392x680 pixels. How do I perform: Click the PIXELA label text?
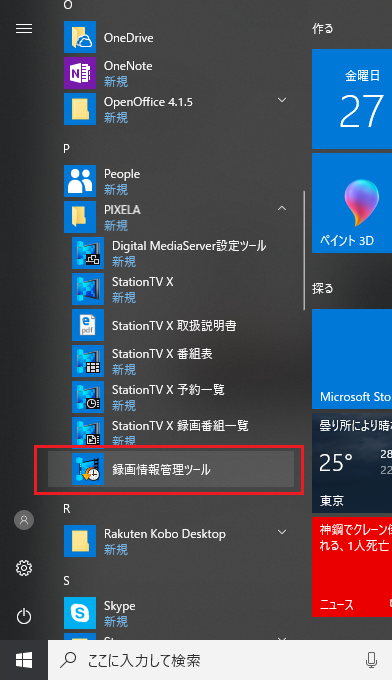[x=122, y=210]
